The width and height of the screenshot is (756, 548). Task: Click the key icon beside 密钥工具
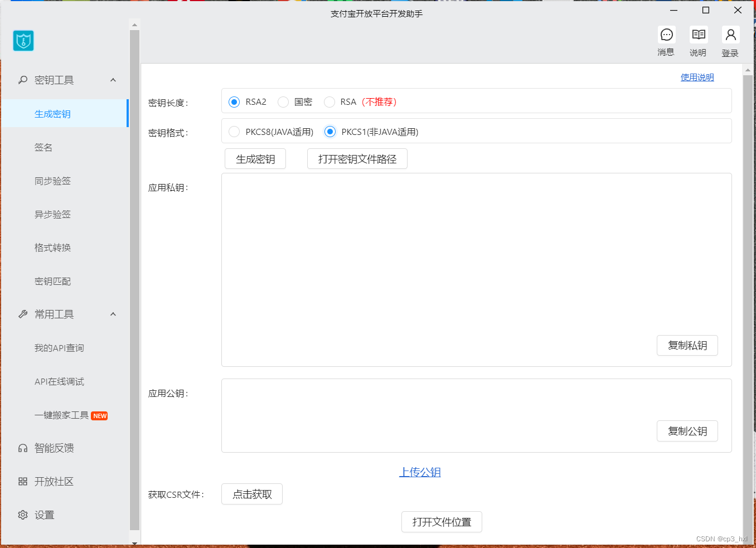23,80
